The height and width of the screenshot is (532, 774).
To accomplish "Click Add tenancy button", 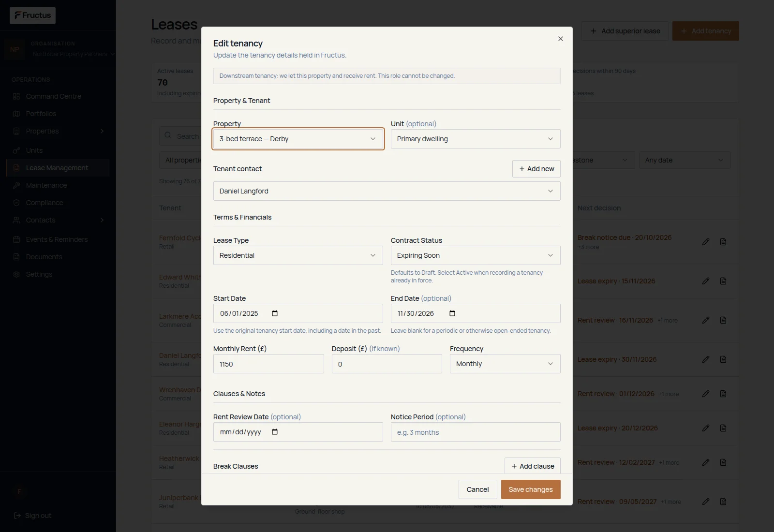I will point(706,31).
